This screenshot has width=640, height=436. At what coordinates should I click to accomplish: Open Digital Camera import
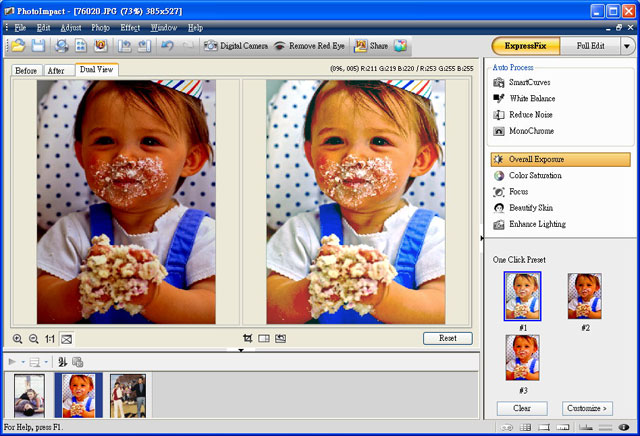(235, 46)
